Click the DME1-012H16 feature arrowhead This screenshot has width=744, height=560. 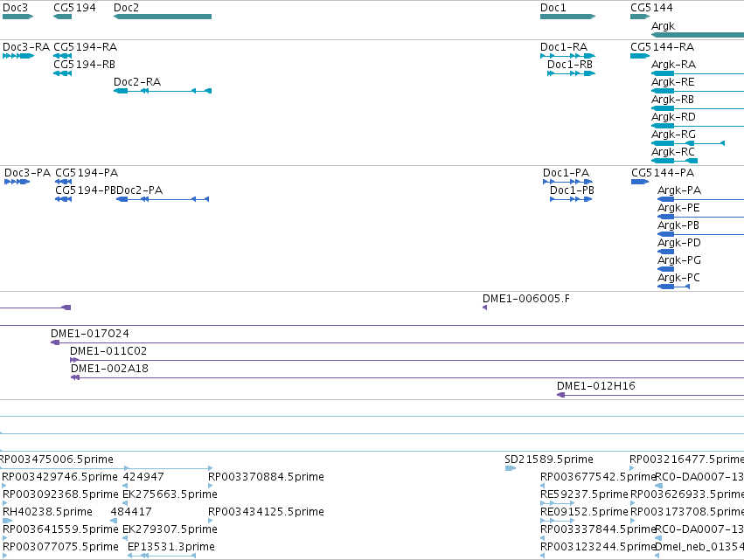(x=561, y=395)
